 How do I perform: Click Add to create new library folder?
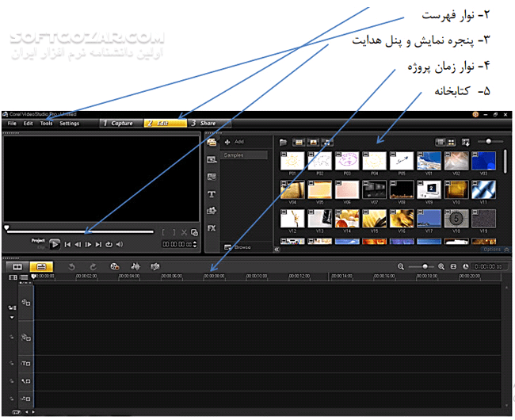click(235, 142)
